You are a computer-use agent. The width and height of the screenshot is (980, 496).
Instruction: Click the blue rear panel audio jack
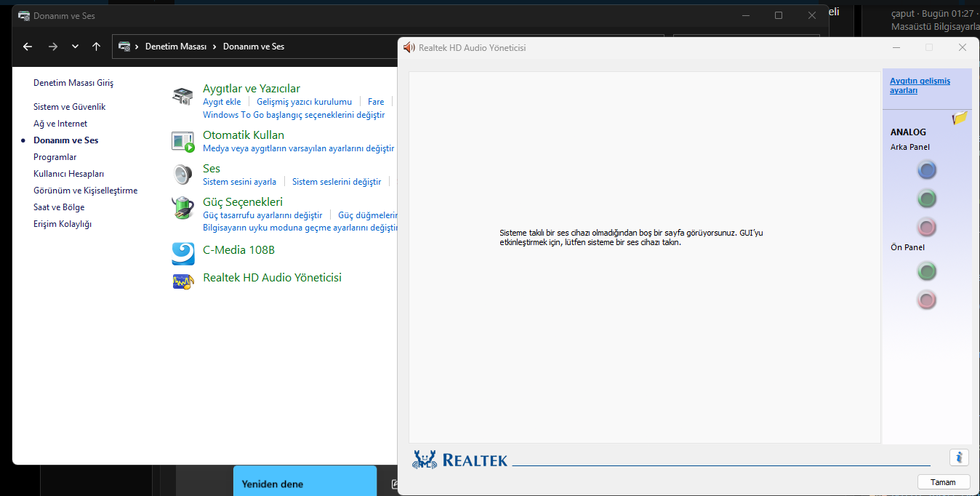[x=926, y=170]
